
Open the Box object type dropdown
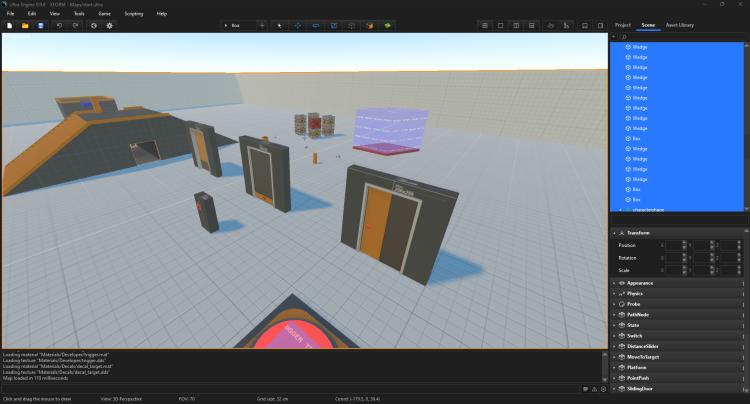(238, 25)
